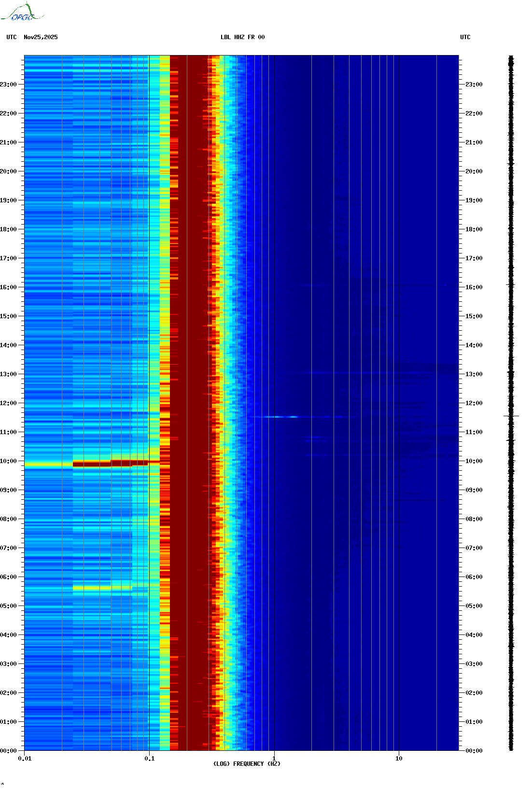The height and width of the screenshot is (789, 532).
Task: Click the 0.01 frequency axis tick label
Action: click(25, 759)
